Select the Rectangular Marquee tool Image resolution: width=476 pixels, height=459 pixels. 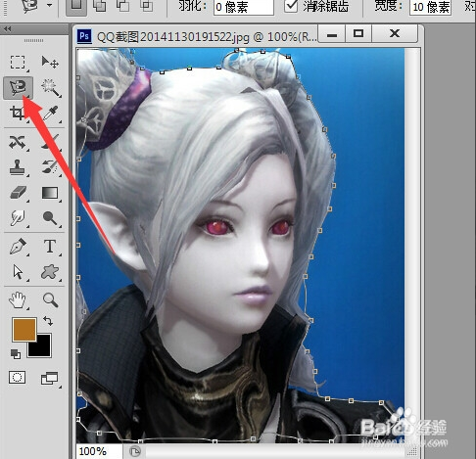(18, 63)
